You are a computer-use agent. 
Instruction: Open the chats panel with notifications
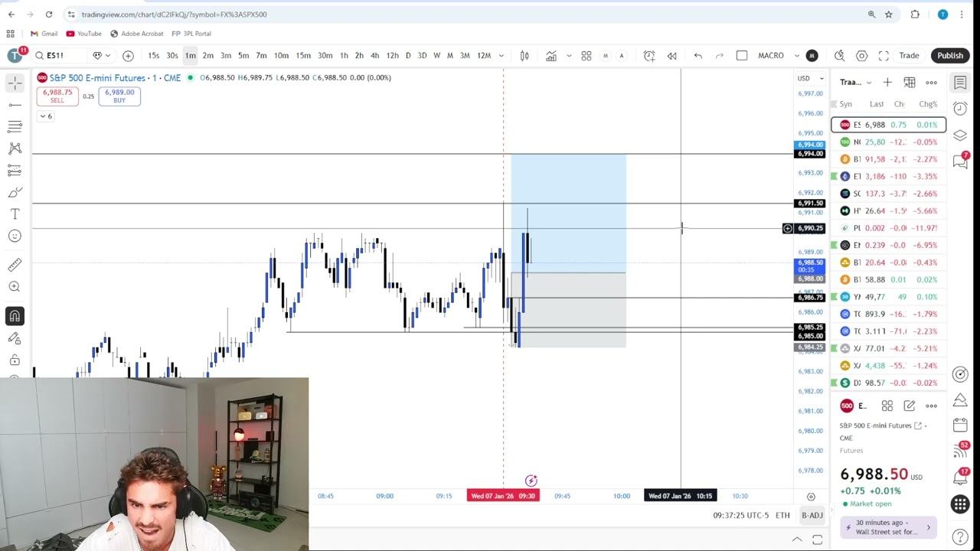(960, 161)
